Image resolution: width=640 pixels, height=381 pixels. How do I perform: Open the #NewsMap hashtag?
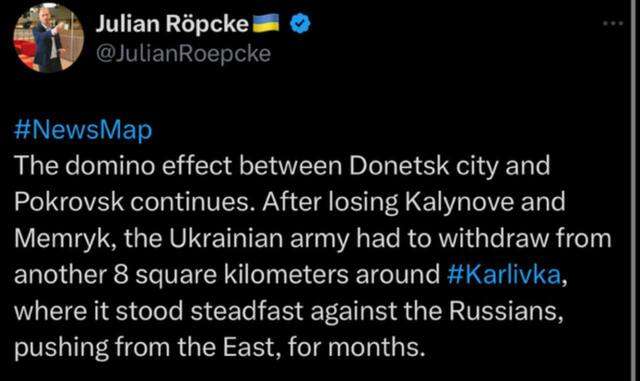coord(83,130)
